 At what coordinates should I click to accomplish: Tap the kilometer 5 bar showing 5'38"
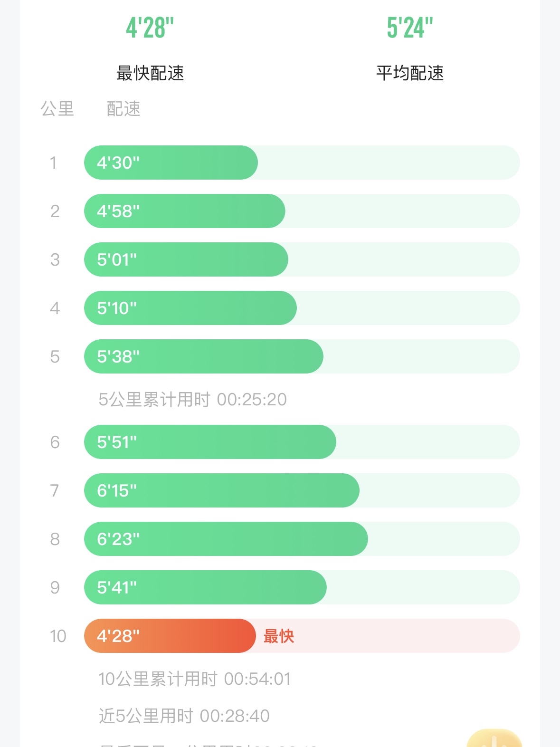coord(203,356)
